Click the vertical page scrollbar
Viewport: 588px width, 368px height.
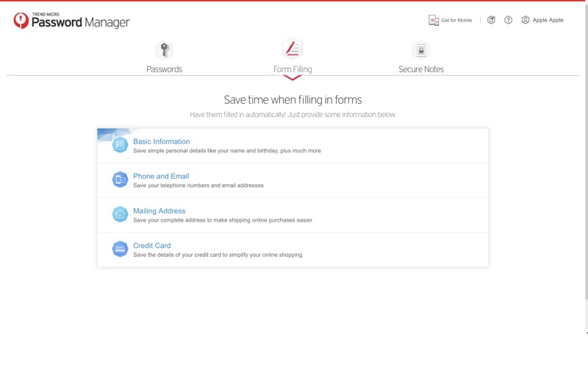click(586, 150)
